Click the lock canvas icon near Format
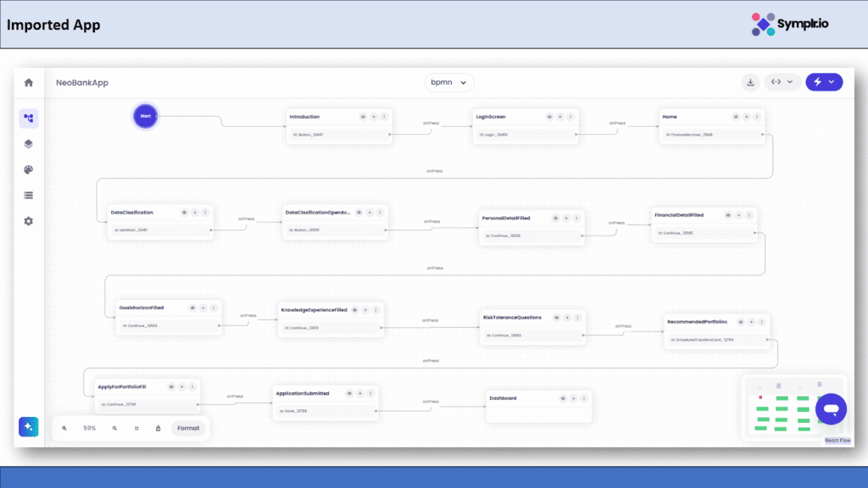Image resolution: width=868 pixels, height=488 pixels. coord(159,429)
